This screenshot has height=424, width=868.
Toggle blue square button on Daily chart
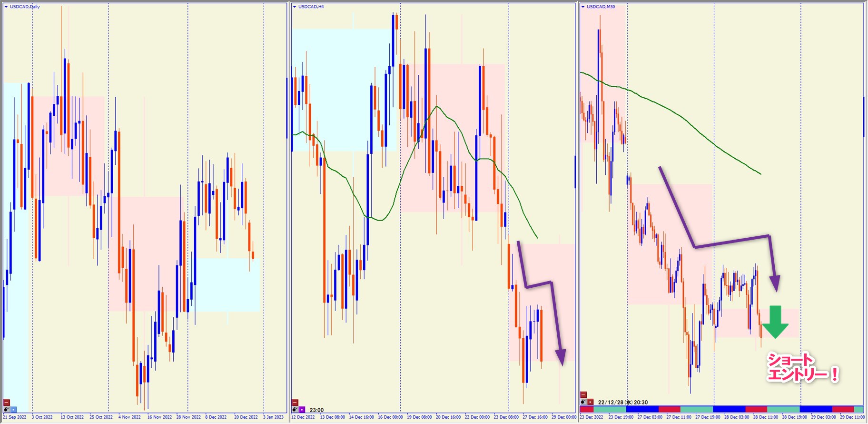(x=13, y=409)
